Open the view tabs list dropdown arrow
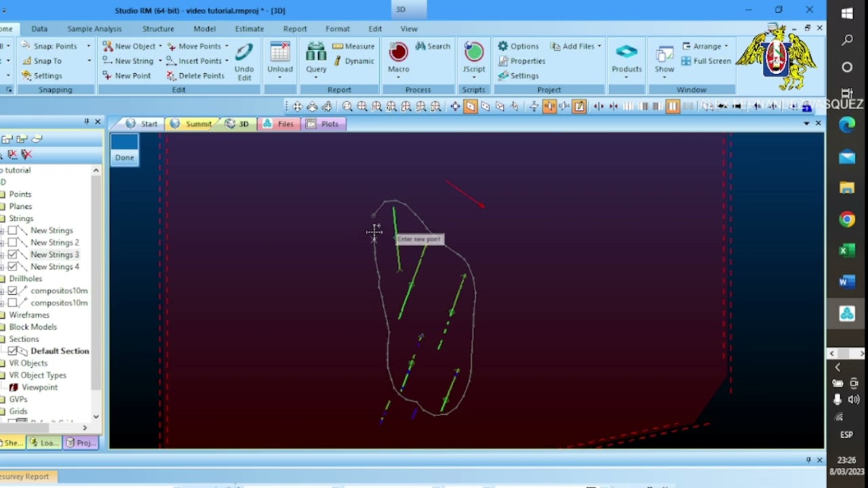 pyautogui.click(x=806, y=123)
